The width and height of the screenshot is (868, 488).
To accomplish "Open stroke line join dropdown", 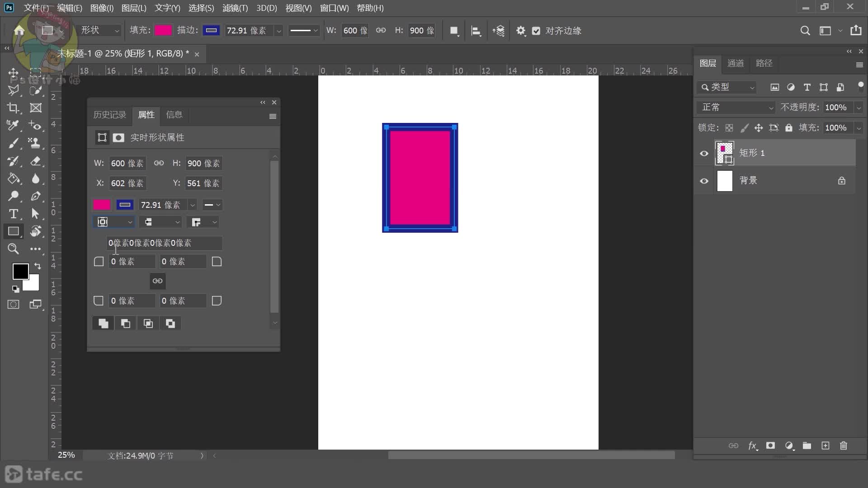I will coord(203,222).
